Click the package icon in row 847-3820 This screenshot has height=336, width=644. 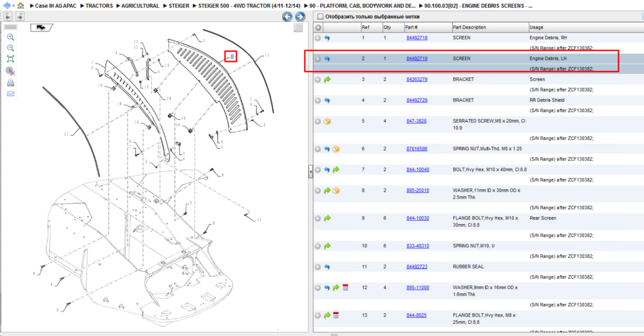coord(327,121)
